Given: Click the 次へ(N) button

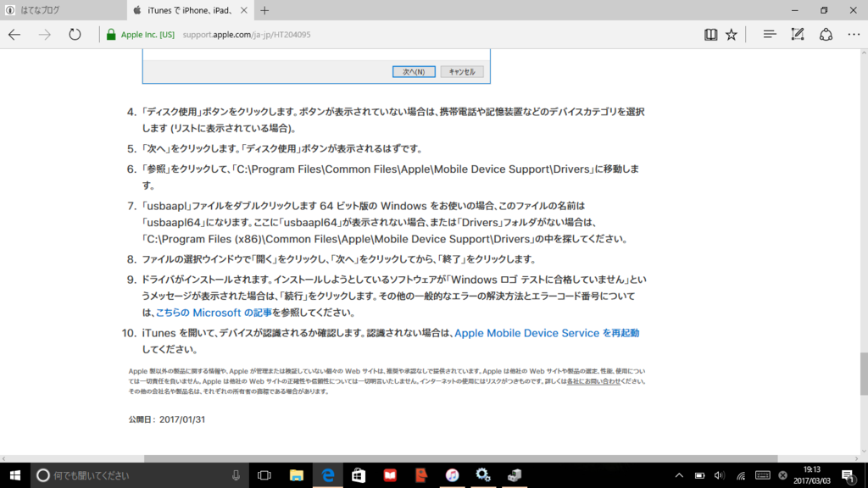Looking at the screenshot, I should coord(414,71).
